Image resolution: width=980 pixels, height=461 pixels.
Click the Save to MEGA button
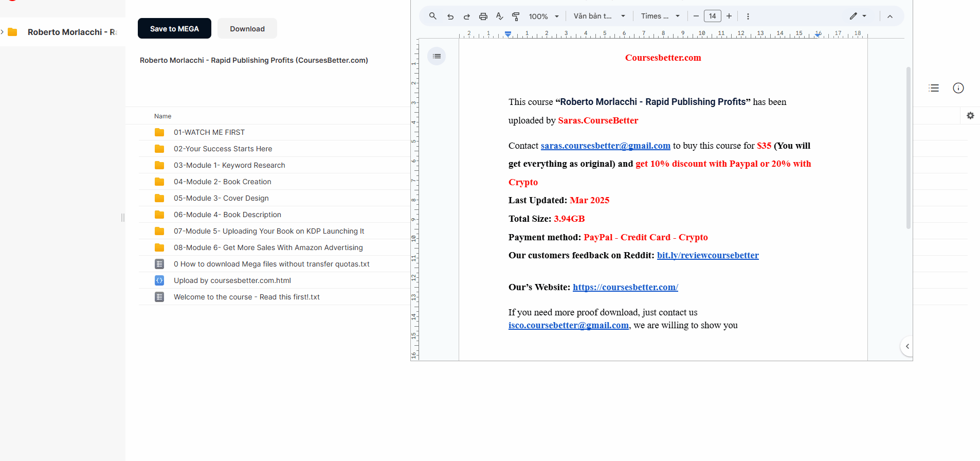(174, 29)
